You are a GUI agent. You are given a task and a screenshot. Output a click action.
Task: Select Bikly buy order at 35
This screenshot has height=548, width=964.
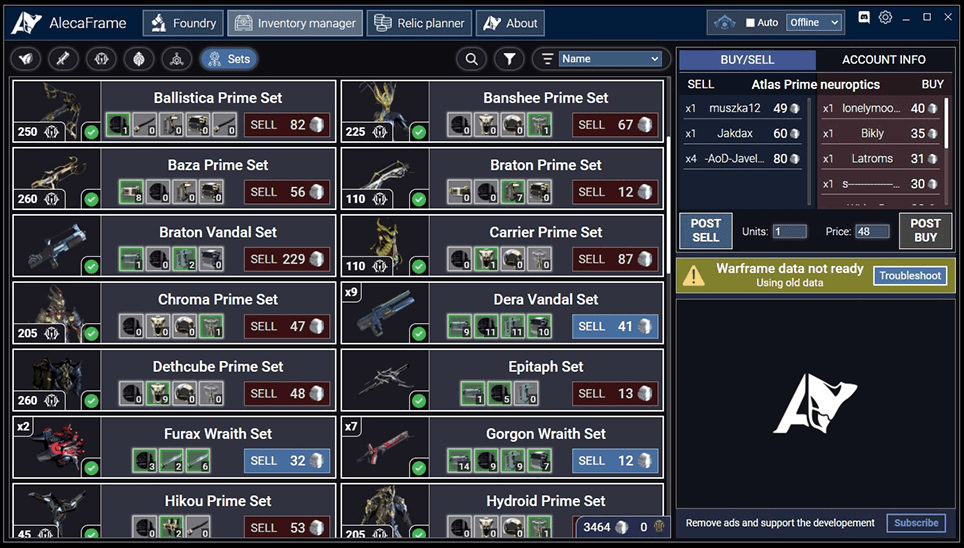coord(881,133)
